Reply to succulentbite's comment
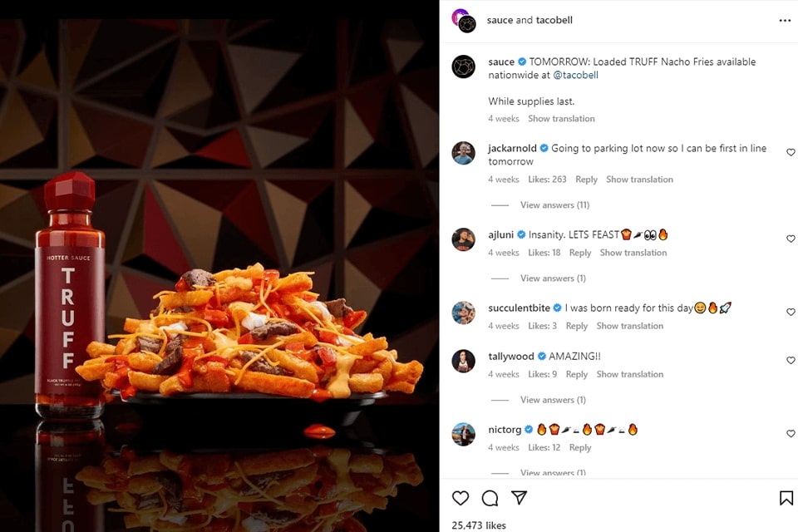 [576, 326]
